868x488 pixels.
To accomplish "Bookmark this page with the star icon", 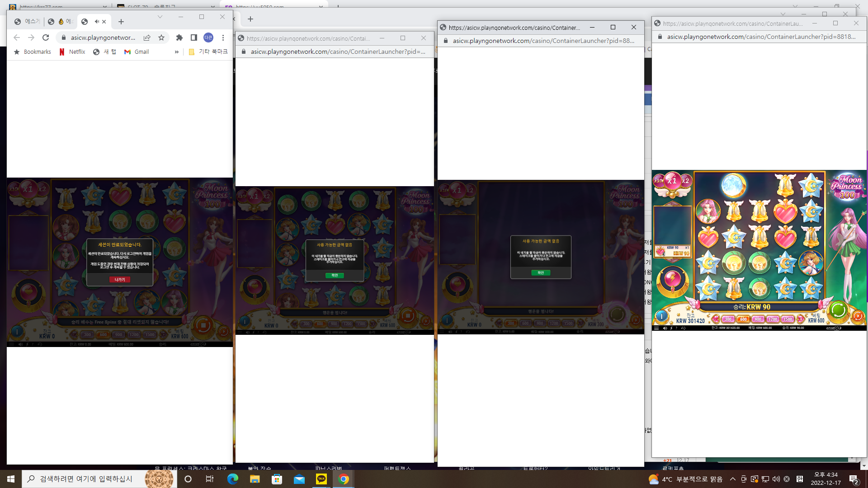I will click(161, 38).
